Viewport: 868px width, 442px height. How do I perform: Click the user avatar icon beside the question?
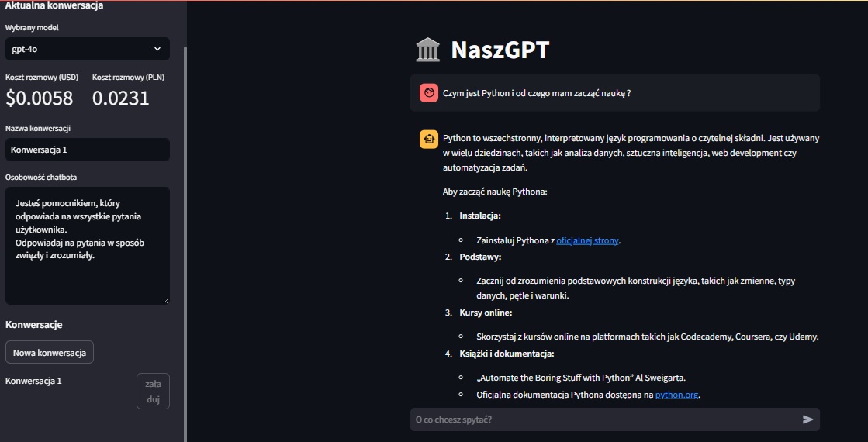[428, 93]
